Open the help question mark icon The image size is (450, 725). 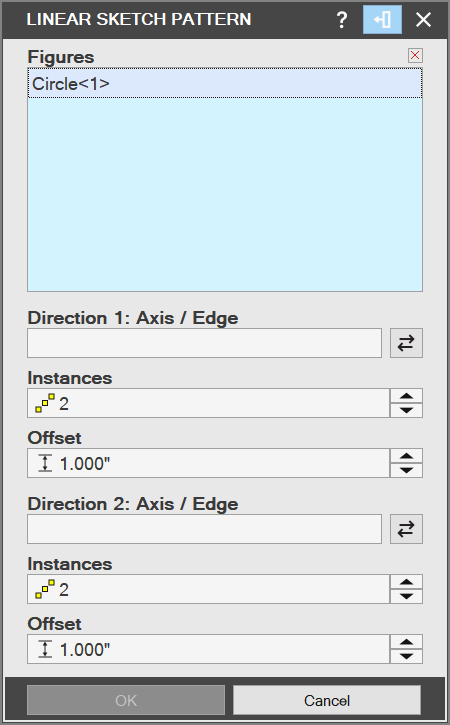(x=342, y=19)
